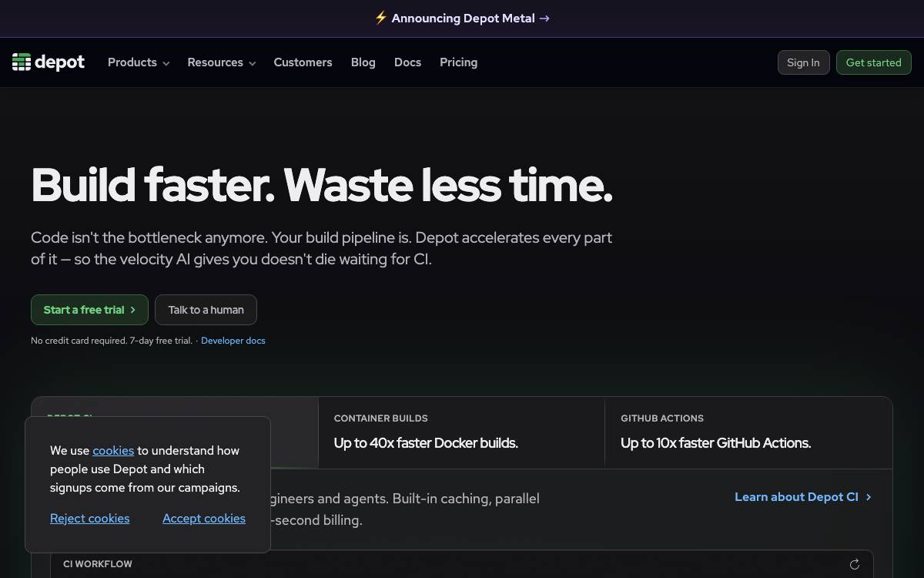Viewport: 924px width, 578px height.
Task: Start a free trial
Action: (89, 310)
